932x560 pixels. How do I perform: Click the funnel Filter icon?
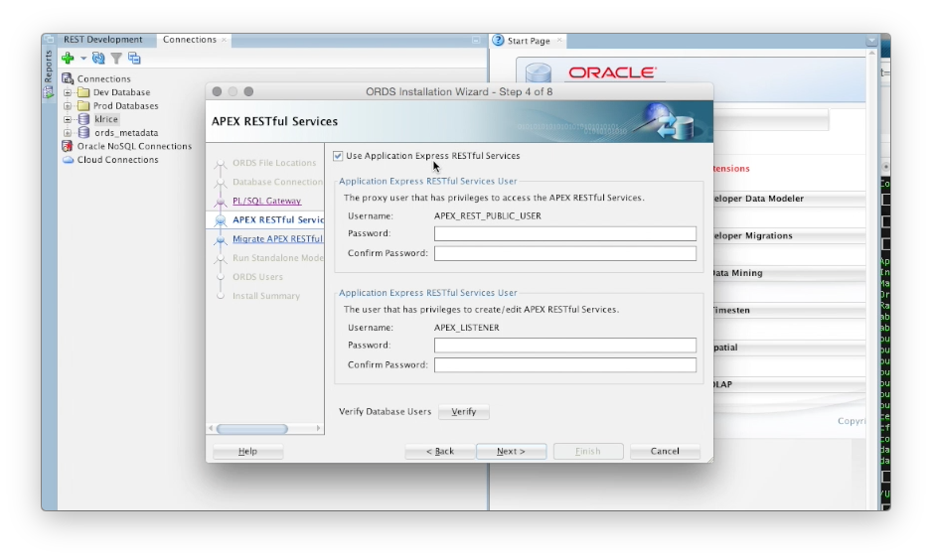click(x=116, y=59)
